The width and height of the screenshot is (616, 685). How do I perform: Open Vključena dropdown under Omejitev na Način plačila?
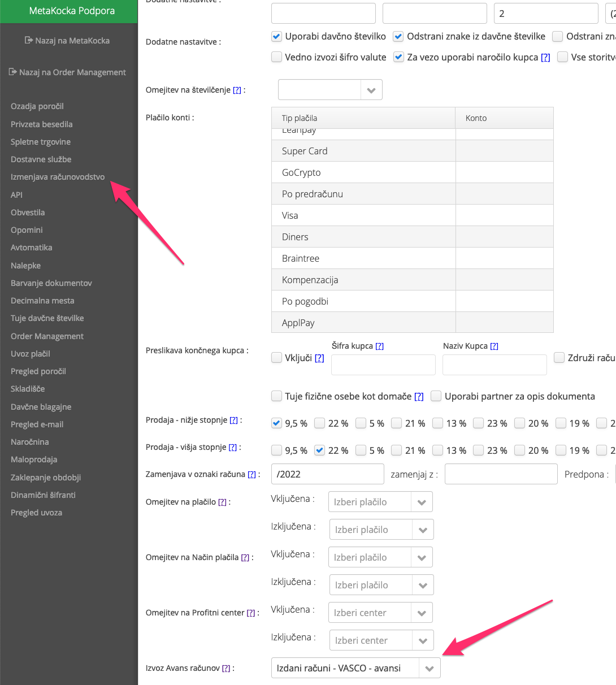pyautogui.click(x=380, y=557)
